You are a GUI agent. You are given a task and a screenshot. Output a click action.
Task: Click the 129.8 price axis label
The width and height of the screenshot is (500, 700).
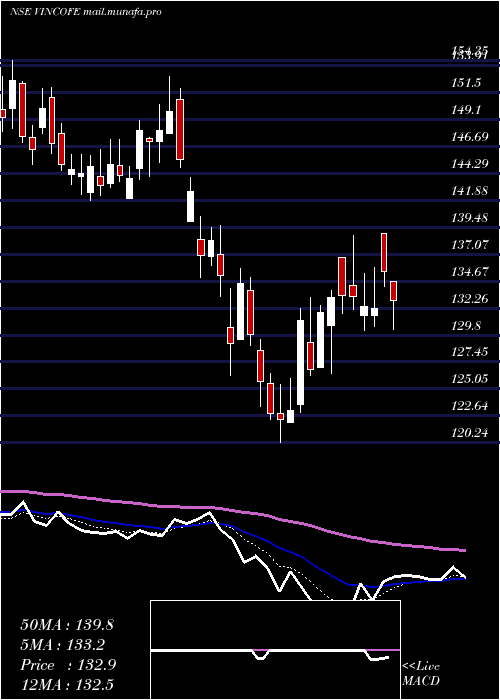(466, 325)
